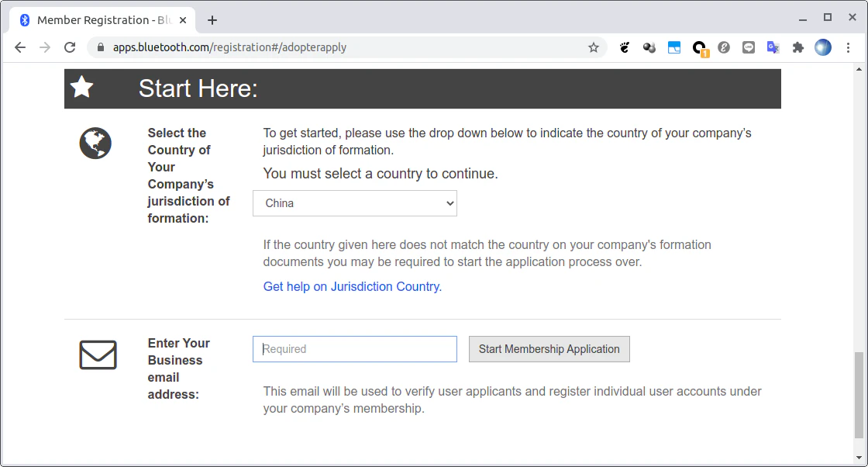Click the padlock site info icon
The width and height of the screenshot is (868, 467).
tap(101, 47)
